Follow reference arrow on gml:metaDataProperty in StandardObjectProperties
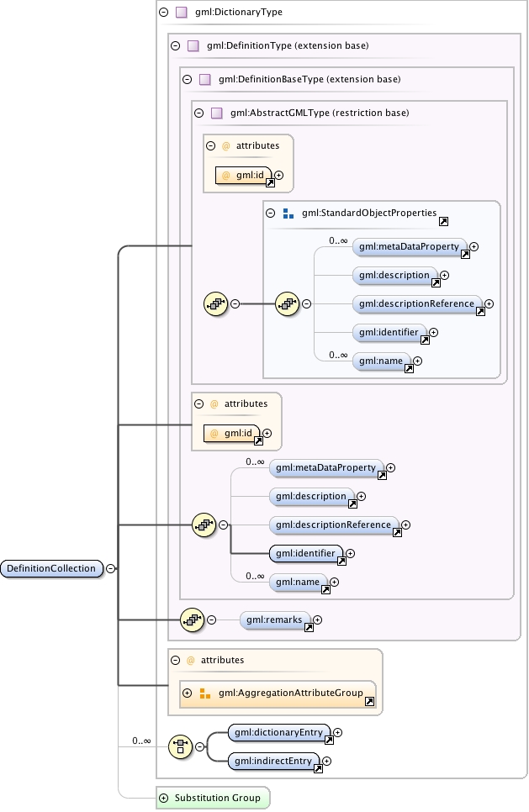Image resolution: width=529 pixels, height=812 pixels. click(x=465, y=254)
